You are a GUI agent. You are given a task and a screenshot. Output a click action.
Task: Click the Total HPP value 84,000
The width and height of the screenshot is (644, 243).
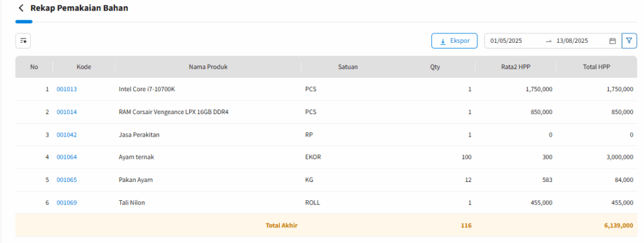point(623,179)
